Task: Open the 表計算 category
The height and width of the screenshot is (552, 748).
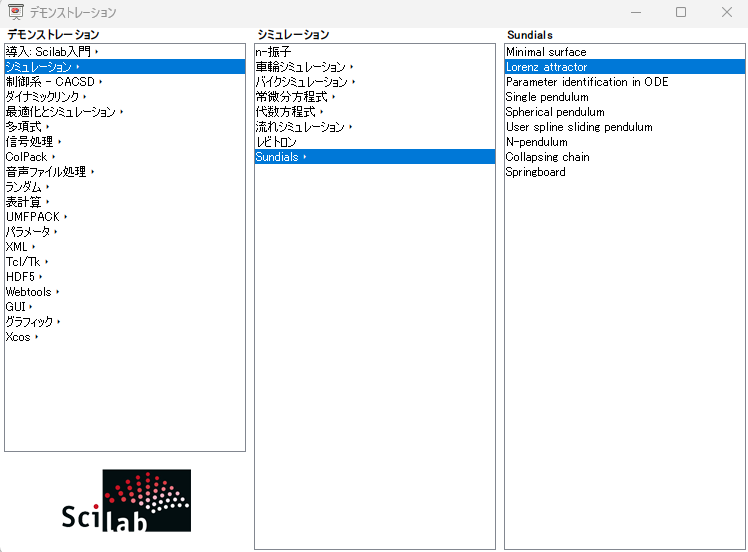Action: pyautogui.click(x=125, y=202)
